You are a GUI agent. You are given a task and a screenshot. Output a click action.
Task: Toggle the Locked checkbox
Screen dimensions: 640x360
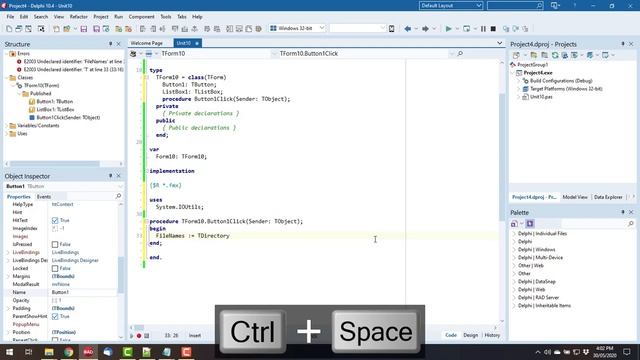(x=55, y=268)
